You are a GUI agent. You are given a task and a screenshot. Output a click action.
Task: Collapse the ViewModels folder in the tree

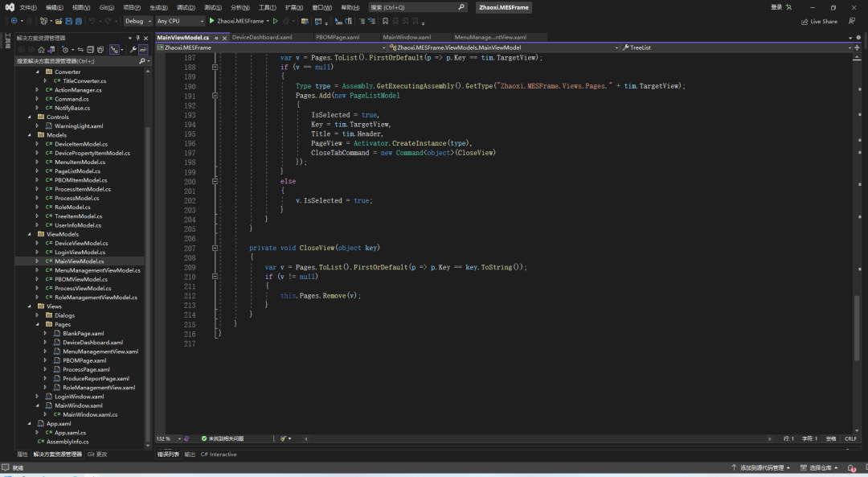point(29,234)
